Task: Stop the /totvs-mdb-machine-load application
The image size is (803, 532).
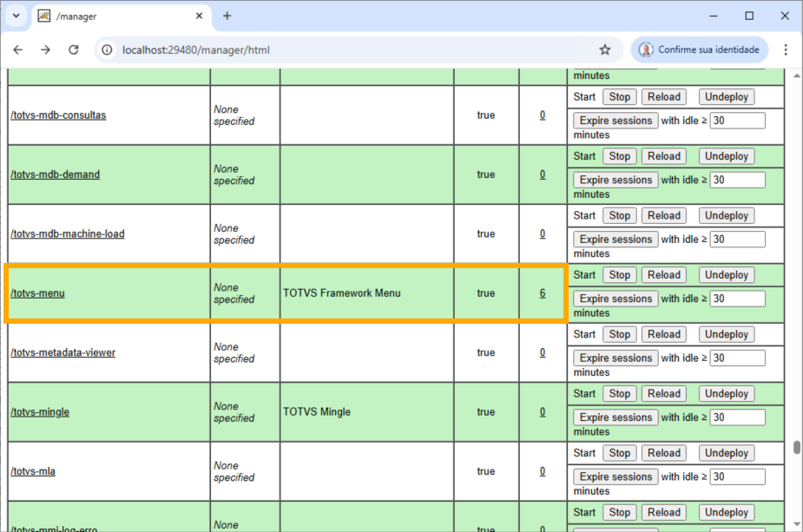Action: (620, 215)
